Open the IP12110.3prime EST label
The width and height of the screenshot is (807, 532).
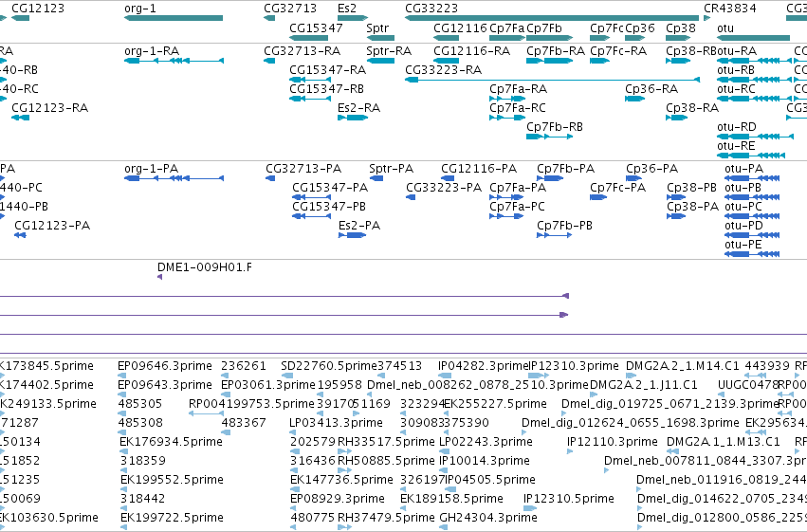(613, 442)
